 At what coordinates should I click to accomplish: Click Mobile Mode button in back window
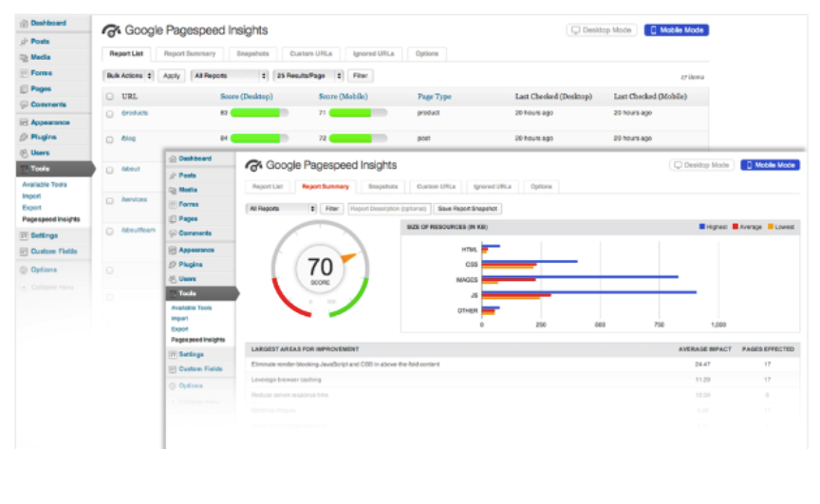point(676,30)
